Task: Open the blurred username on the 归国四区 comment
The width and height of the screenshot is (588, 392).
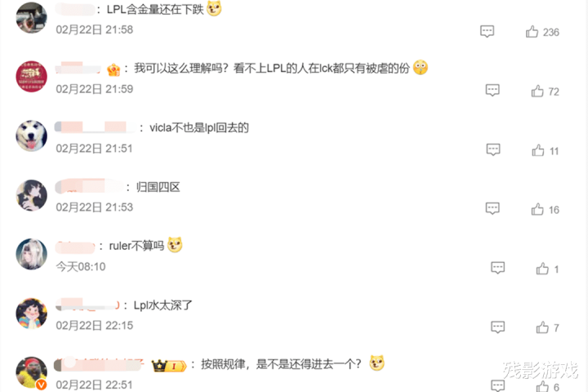Action: [x=89, y=186]
